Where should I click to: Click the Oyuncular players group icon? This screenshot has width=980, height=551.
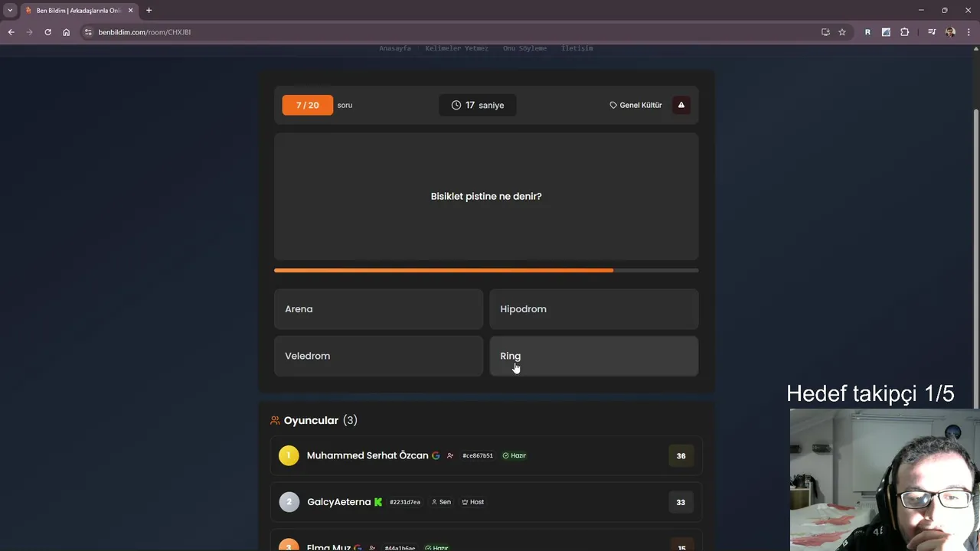pyautogui.click(x=275, y=420)
